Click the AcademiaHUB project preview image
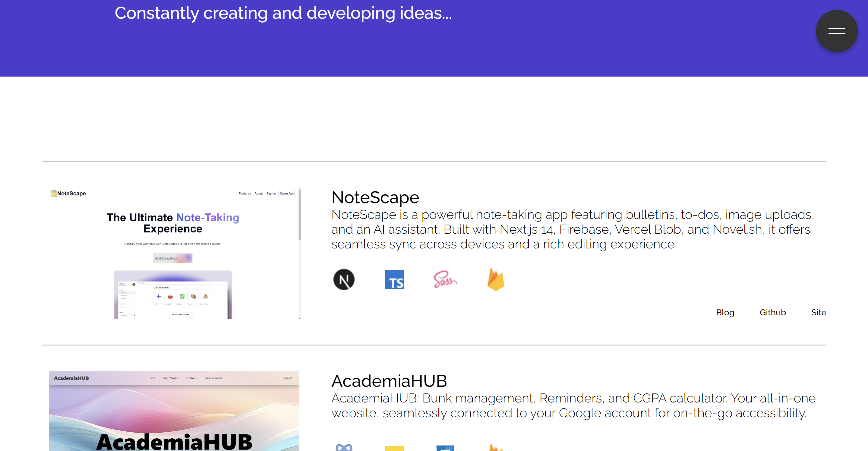 [x=174, y=411]
